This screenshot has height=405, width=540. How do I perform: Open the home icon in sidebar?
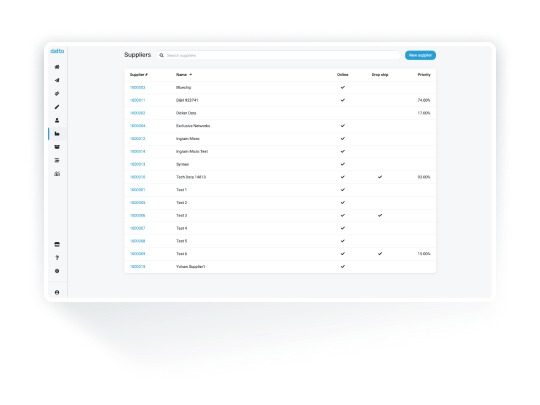(57, 67)
